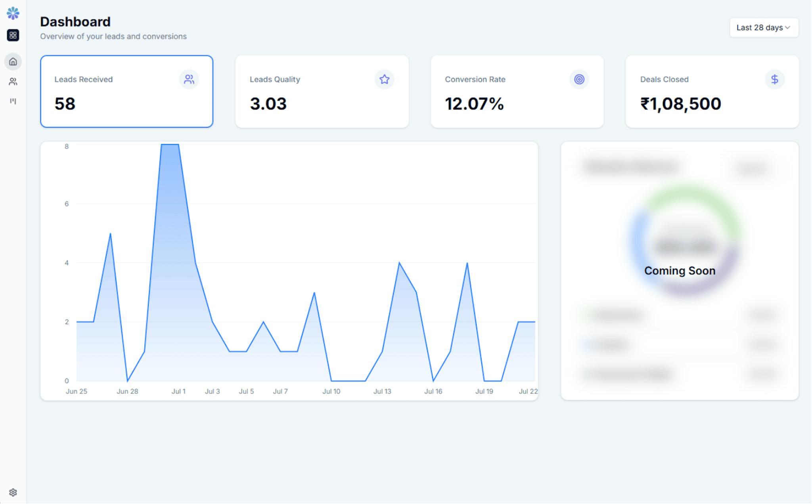Click the dollar icon on Deals Closed
This screenshot has height=504, width=812.
click(774, 79)
